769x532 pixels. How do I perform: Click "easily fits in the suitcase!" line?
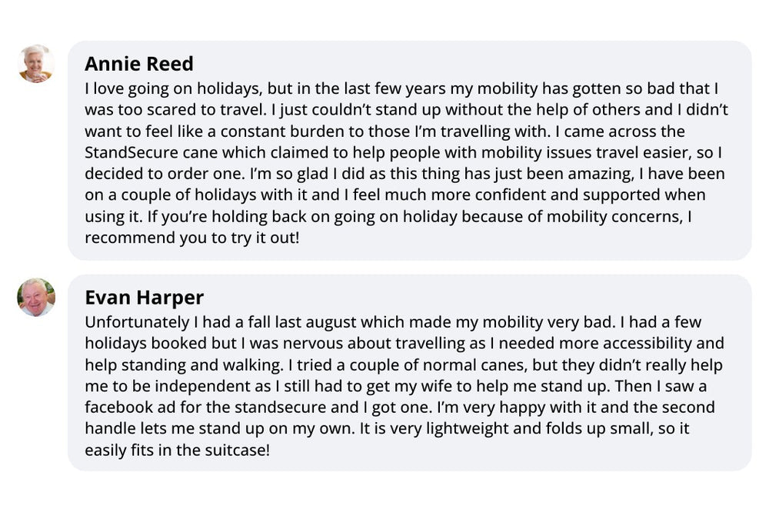pos(177,450)
